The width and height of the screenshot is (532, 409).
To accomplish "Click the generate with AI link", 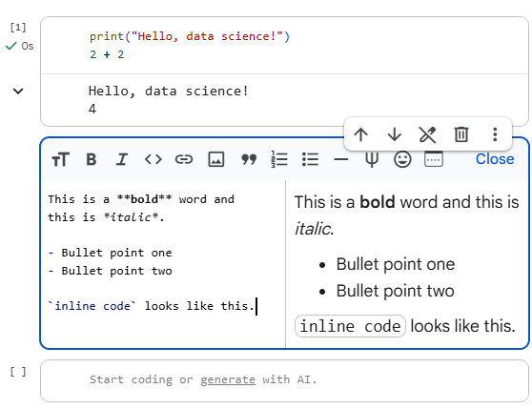I will [228, 379].
